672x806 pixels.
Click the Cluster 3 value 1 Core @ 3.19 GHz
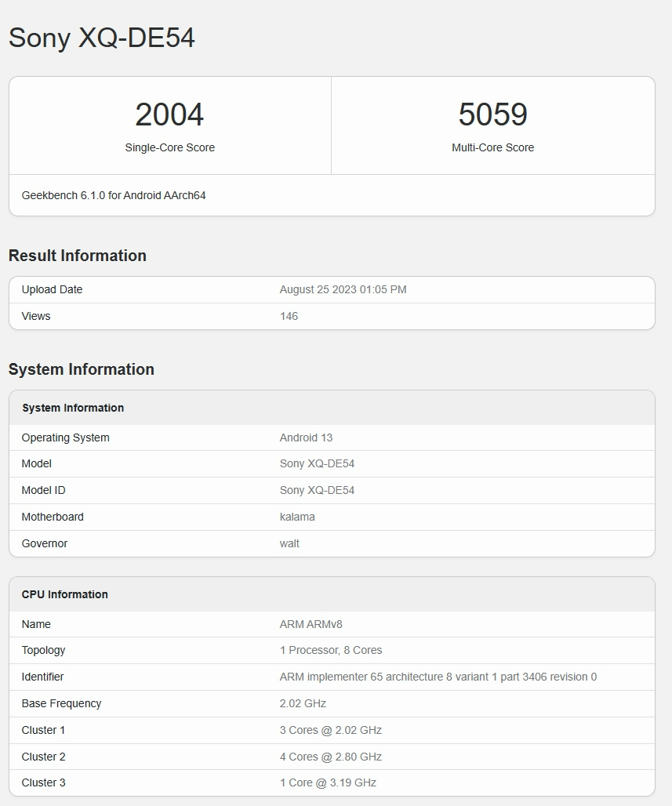tap(328, 782)
